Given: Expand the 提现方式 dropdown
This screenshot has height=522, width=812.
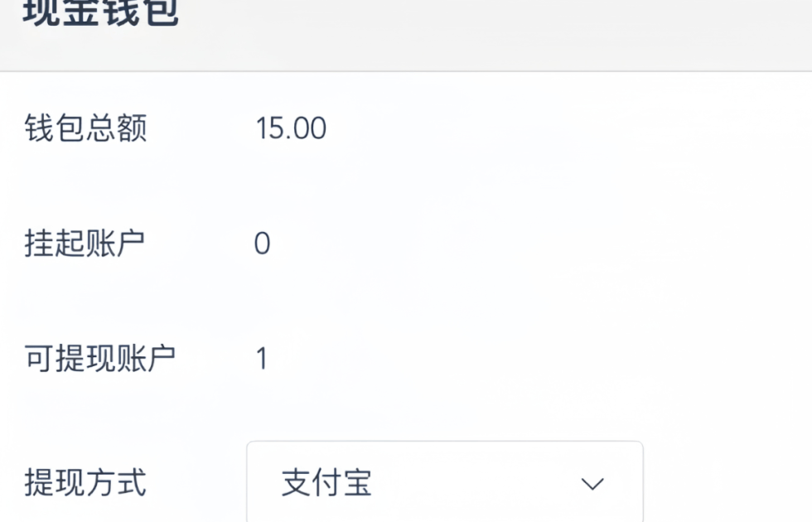Looking at the screenshot, I should (444, 483).
